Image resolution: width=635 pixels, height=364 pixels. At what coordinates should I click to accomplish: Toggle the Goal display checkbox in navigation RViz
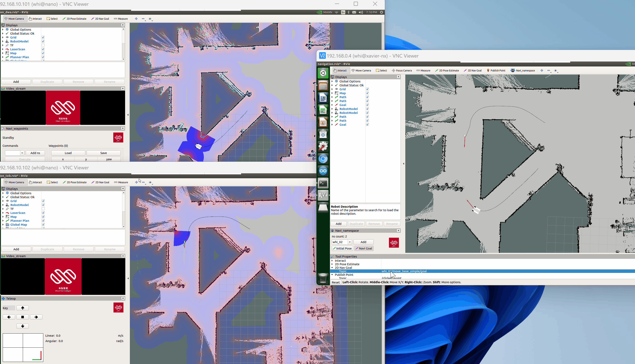(x=367, y=105)
